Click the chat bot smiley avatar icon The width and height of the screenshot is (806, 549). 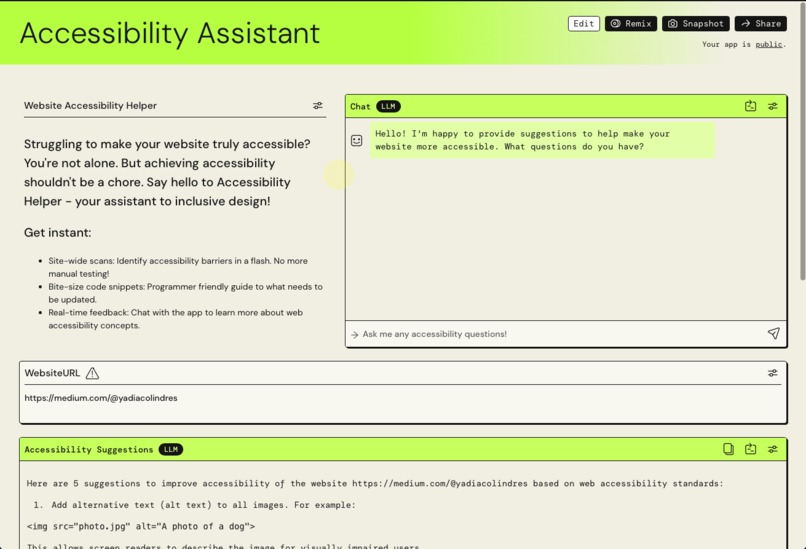click(357, 140)
